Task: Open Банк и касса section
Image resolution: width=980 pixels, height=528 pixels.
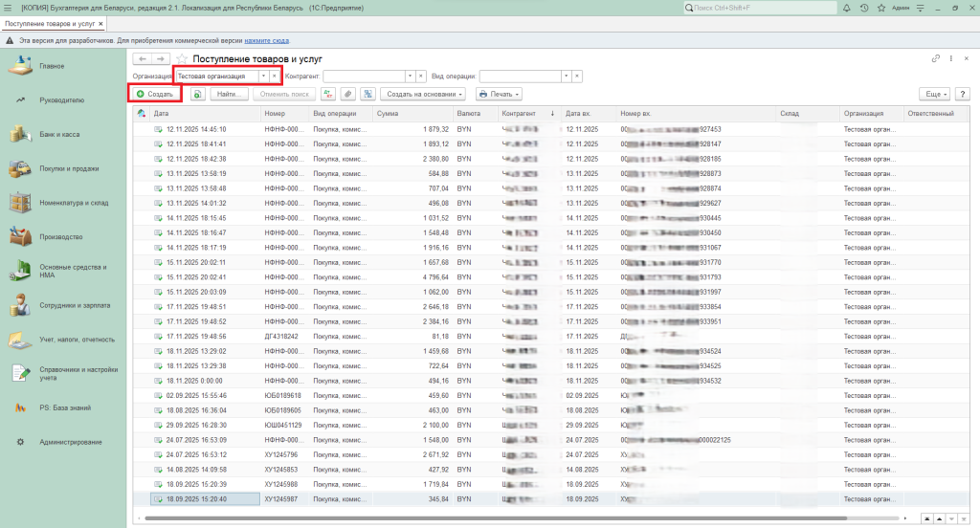Action: tap(59, 135)
